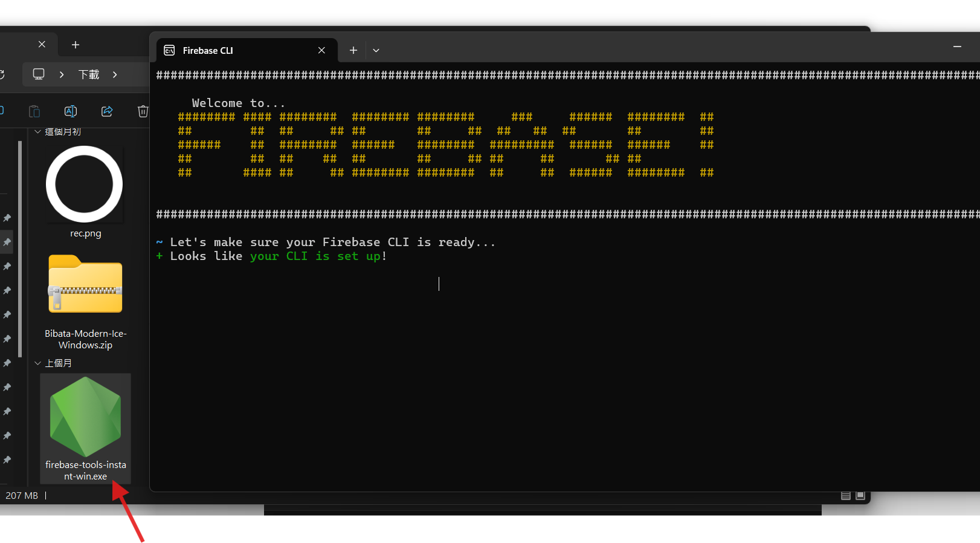This screenshot has width=980, height=543.
Task: Close the Firebase CLI tab
Action: click(x=321, y=50)
